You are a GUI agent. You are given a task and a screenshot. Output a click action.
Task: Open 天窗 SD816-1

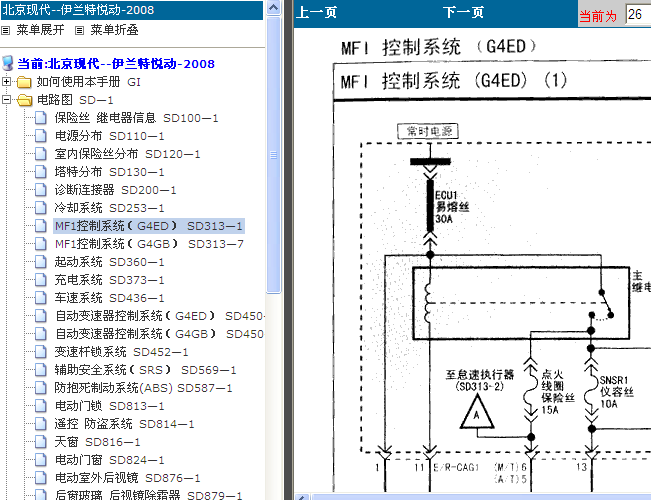[97, 442]
